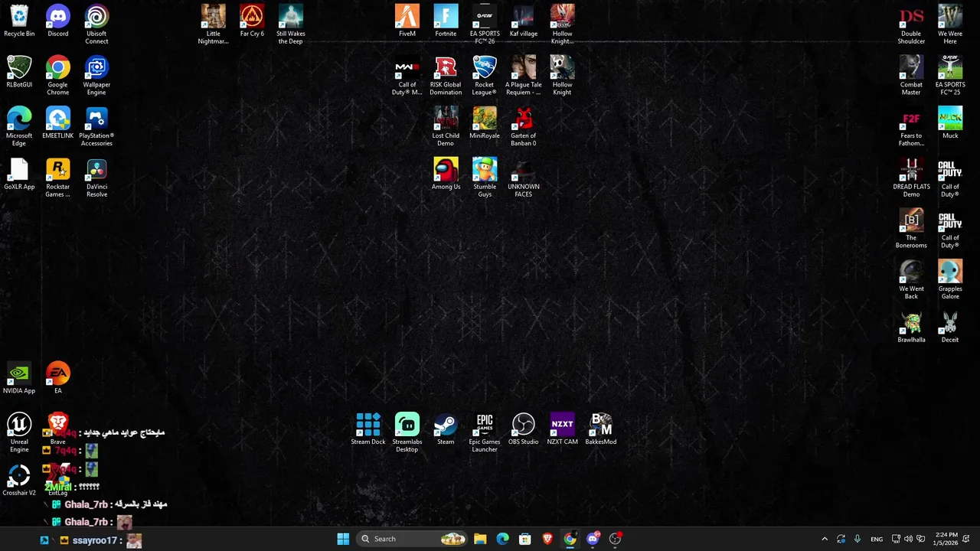
Task: Select the Streamlabs Desktop icon
Action: (407, 433)
